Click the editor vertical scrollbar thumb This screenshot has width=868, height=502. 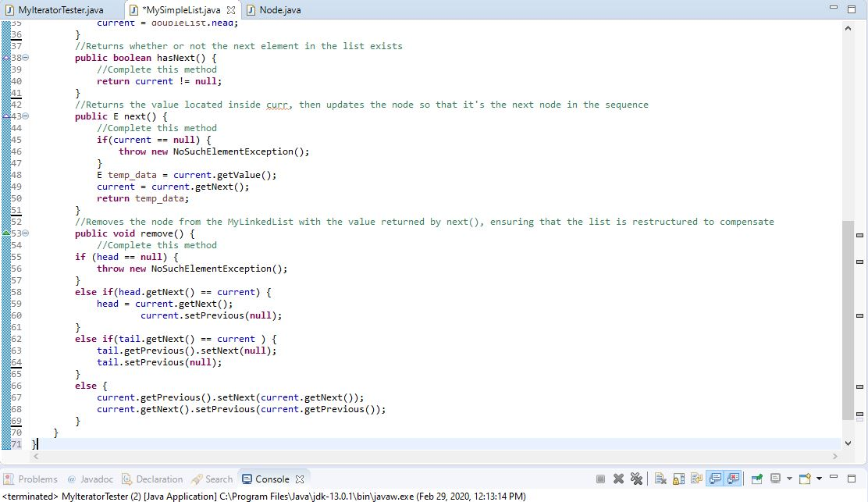848,320
